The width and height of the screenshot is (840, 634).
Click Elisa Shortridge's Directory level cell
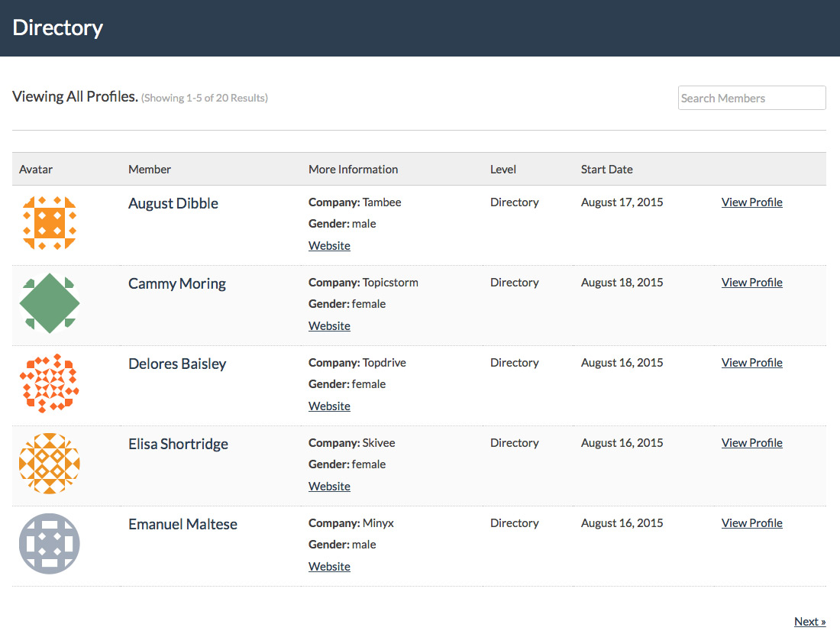click(x=514, y=443)
